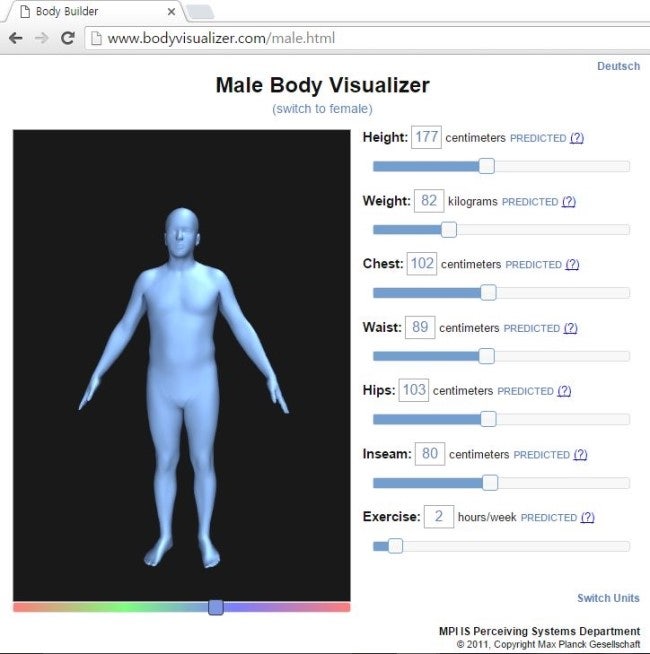Click the Chest PREDICTED label
650x654 pixels.
tap(533, 265)
